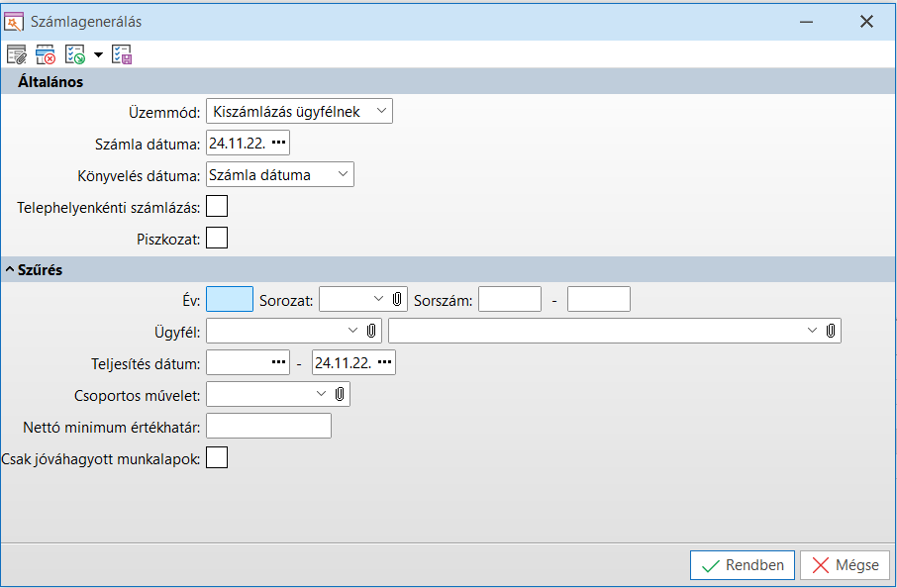
Task: Click the clear form icon with red X
Action: (x=45, y=54)
